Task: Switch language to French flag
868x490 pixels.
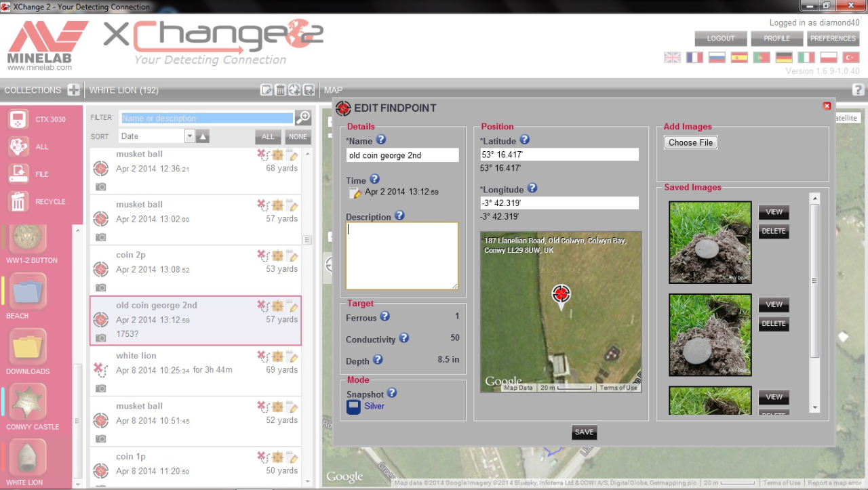Action: tap(694, 58)
